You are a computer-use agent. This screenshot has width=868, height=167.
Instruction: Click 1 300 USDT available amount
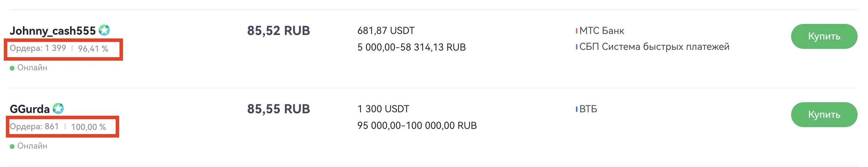tap(383, 109)
